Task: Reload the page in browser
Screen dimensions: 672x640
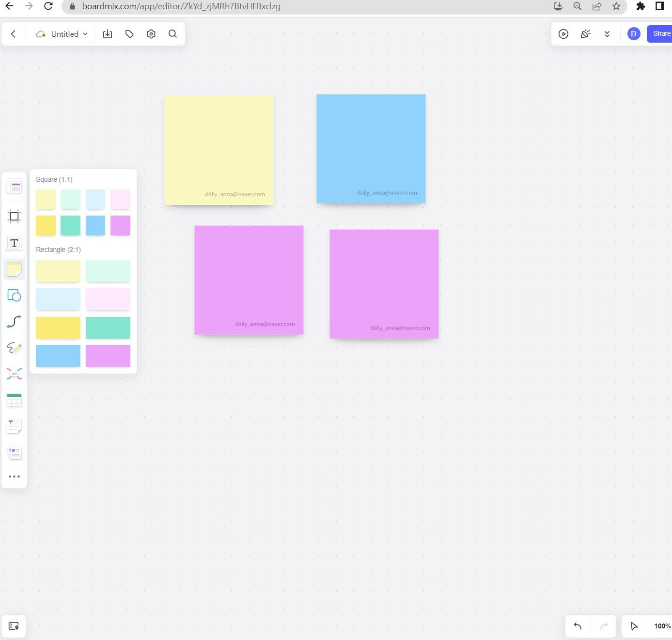Action: coord(48,6)
